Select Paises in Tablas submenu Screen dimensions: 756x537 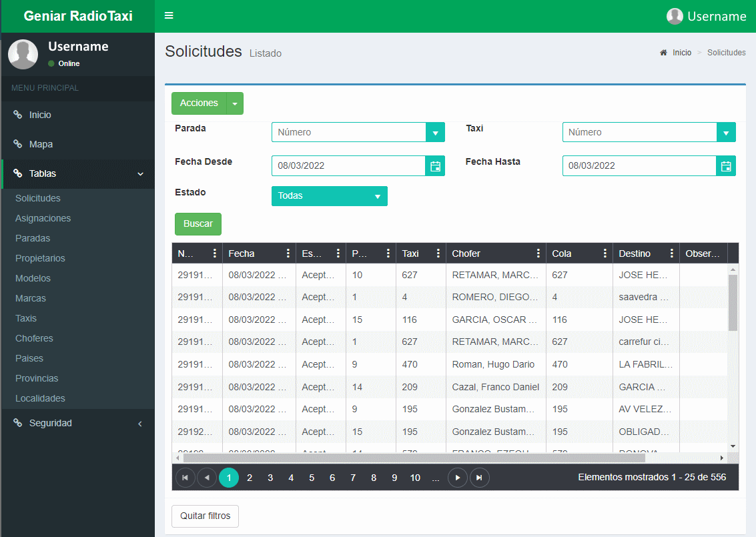pyautogui.click(x=29, y=358)
